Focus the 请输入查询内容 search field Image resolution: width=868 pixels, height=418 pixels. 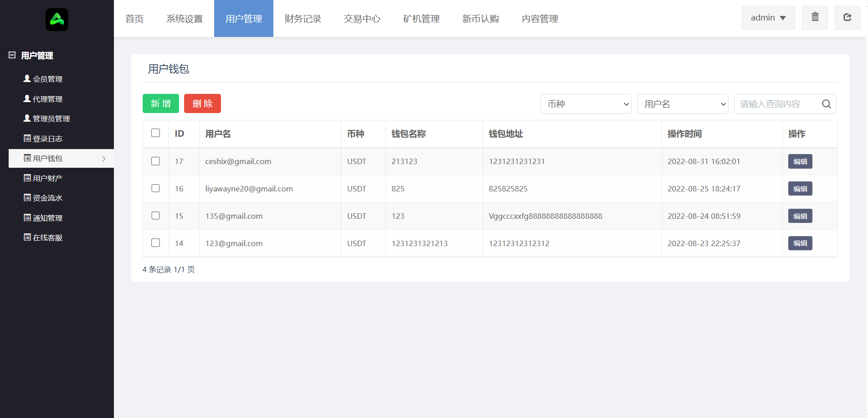[777, 104]
